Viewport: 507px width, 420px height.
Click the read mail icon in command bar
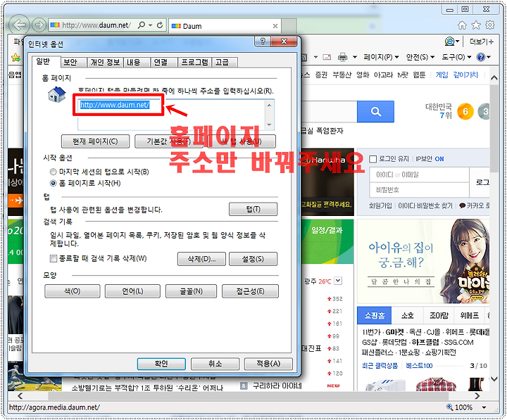327,57
